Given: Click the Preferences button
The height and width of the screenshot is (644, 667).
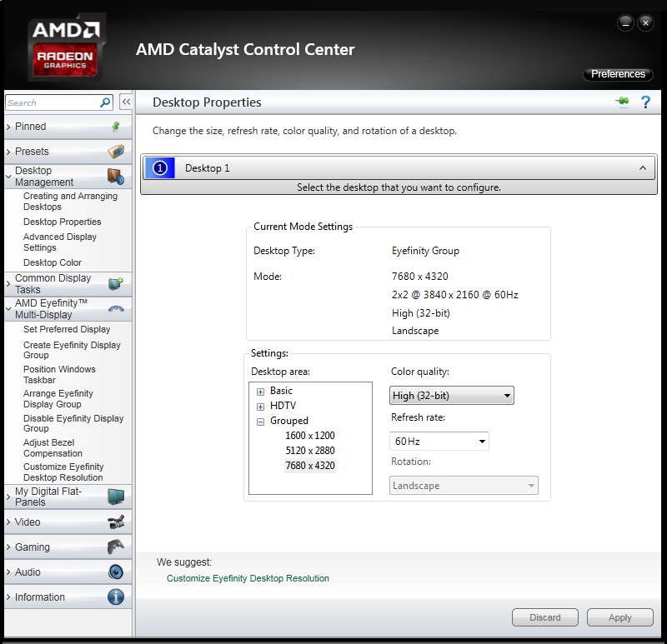Looking at the screenshot, I should click(x=618, y=74).
